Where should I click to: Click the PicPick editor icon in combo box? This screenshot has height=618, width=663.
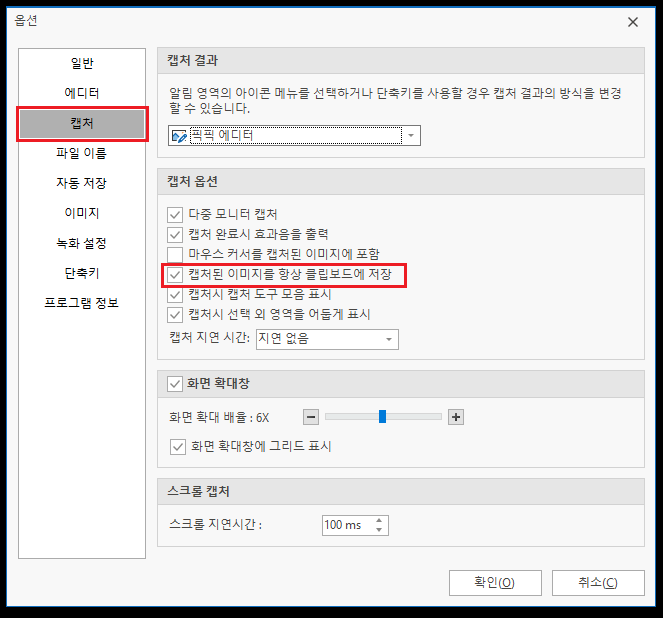click(179, 136)
